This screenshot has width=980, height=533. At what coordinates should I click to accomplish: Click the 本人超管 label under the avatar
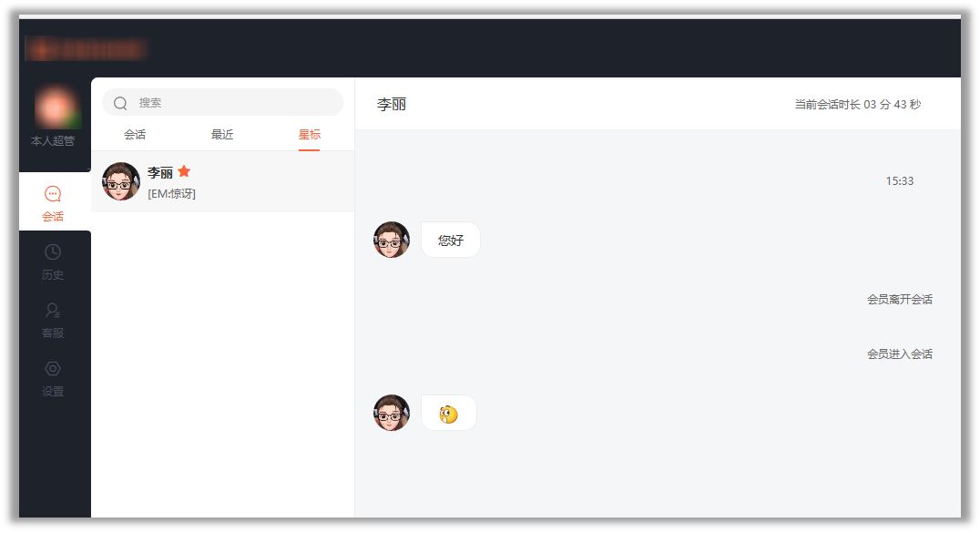click(x=53, y=140)
